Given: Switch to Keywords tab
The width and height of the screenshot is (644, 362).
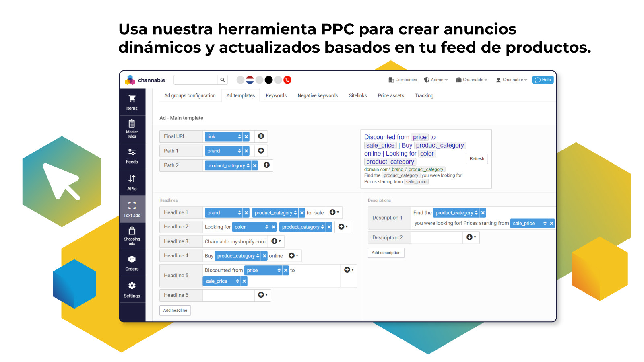Looking at the screenshot, I should click(x=276, y=96).
